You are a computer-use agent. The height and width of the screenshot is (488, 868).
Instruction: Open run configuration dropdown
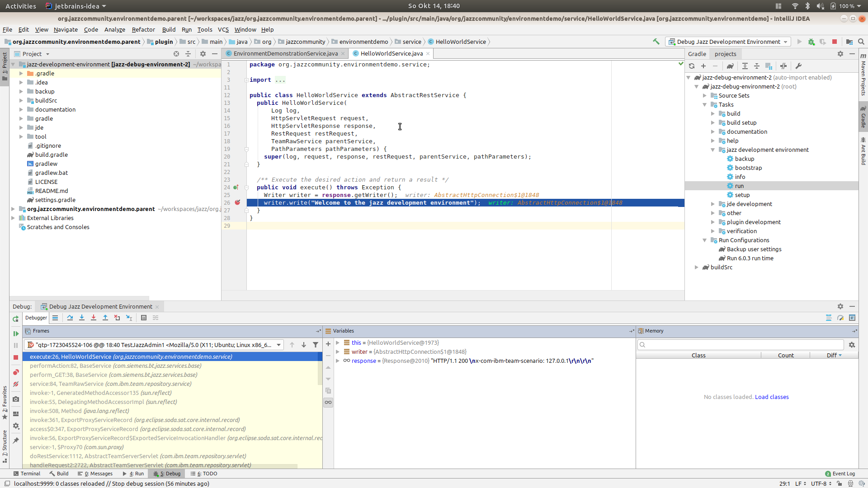point(728,42)
